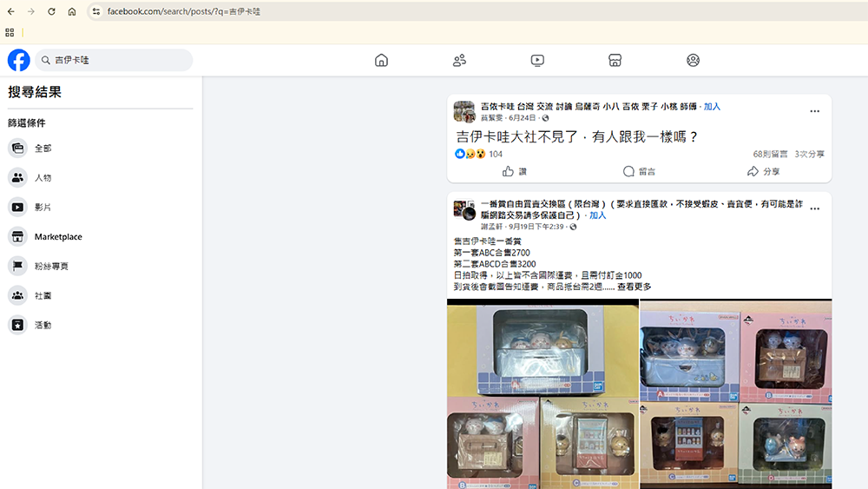Like the 吉伊卡哇大社不見了 post

(514, 172)
